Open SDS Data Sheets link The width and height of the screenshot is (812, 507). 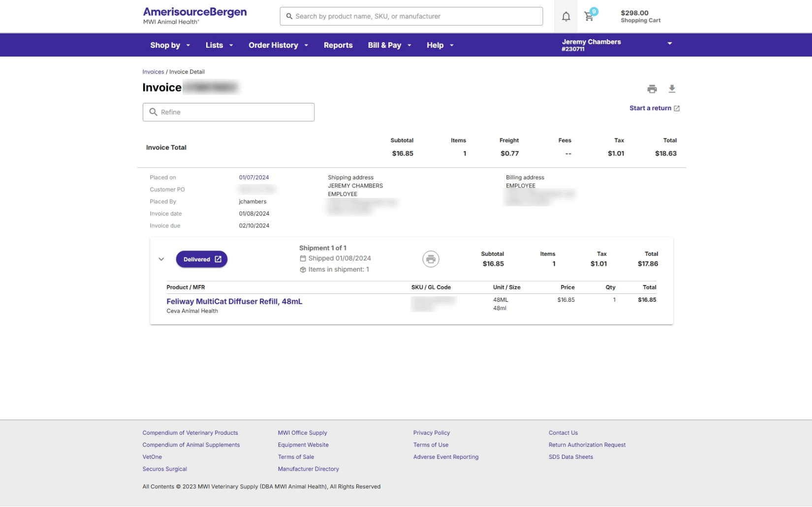(x=571, y=457)
